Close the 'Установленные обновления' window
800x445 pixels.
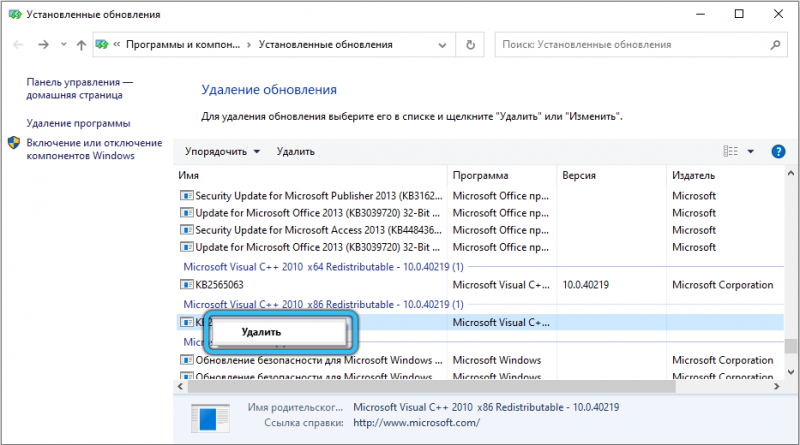point(778,14)
